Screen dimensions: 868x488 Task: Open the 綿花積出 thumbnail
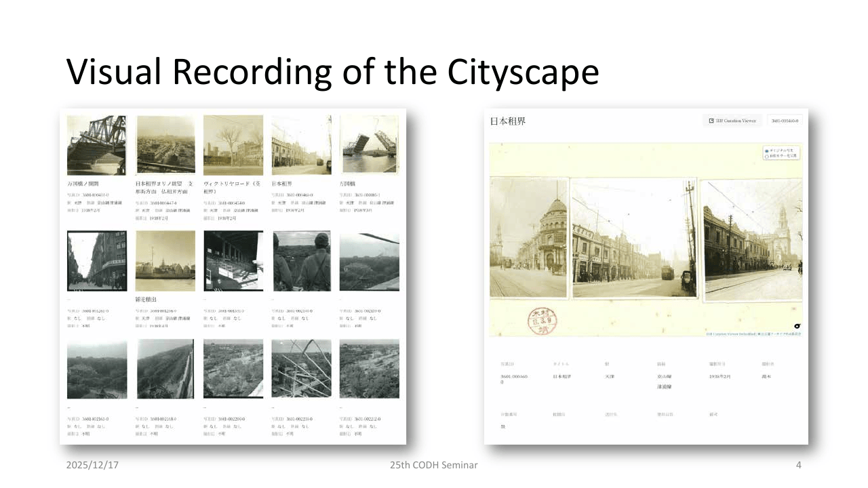(165, 261)
